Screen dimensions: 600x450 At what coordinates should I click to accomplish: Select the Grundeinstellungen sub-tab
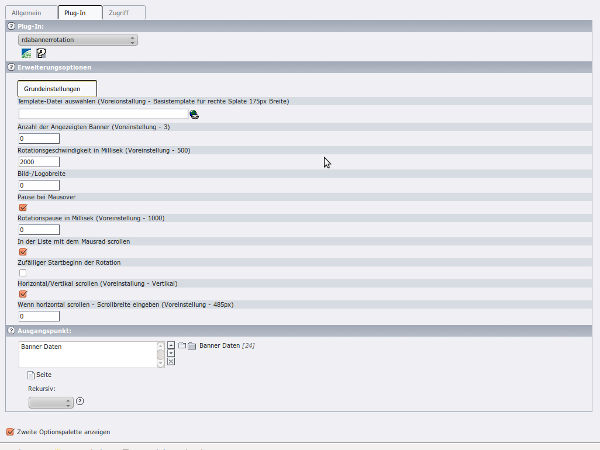(x=58, y=89)
